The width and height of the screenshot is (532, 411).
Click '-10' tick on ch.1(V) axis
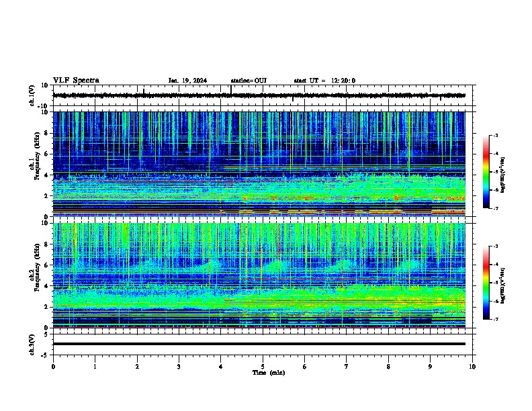44,106
